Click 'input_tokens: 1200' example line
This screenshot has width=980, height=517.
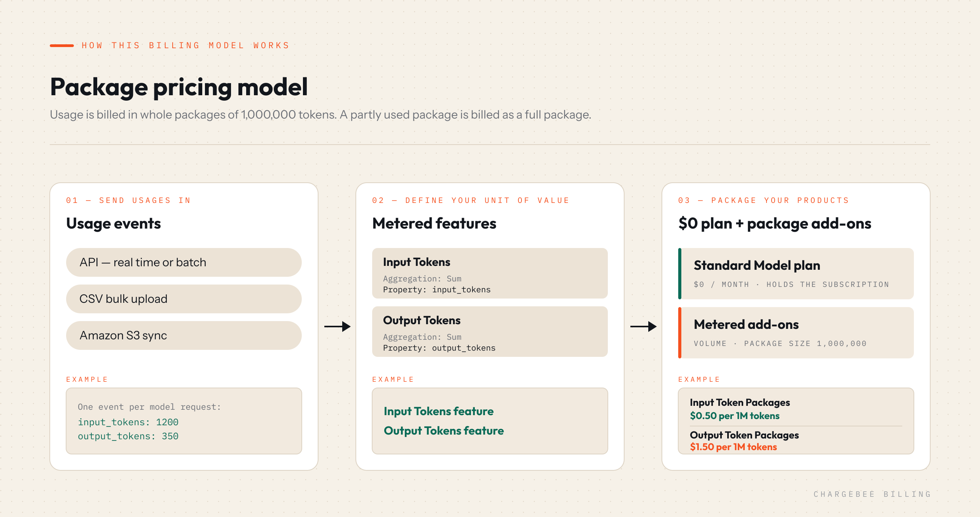(128, 422)
